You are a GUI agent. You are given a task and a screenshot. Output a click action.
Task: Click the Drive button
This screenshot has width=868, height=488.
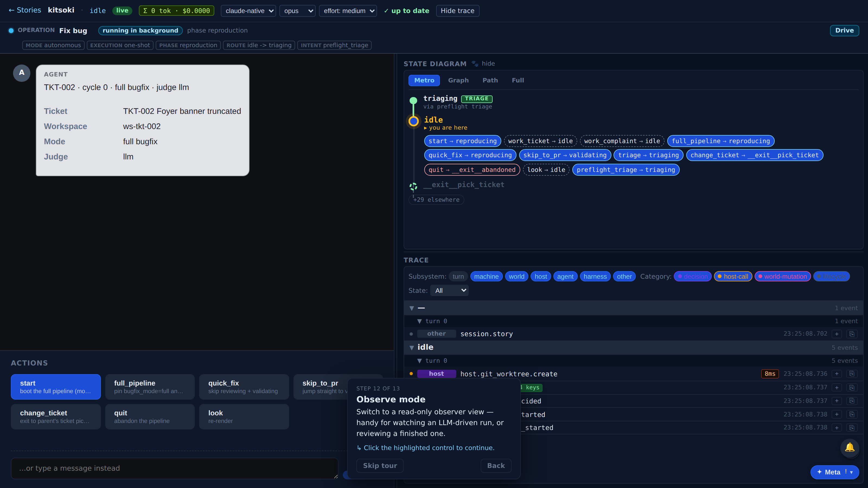(844, 30)
